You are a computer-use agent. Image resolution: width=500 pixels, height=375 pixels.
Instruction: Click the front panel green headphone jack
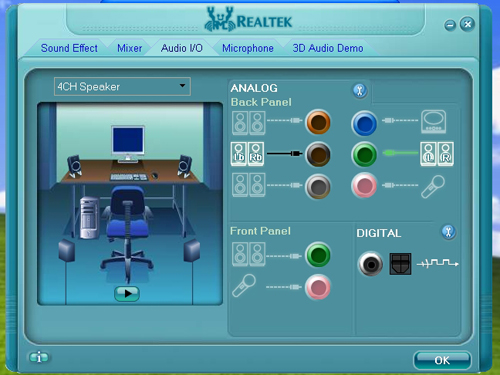(x=318, y=255)
